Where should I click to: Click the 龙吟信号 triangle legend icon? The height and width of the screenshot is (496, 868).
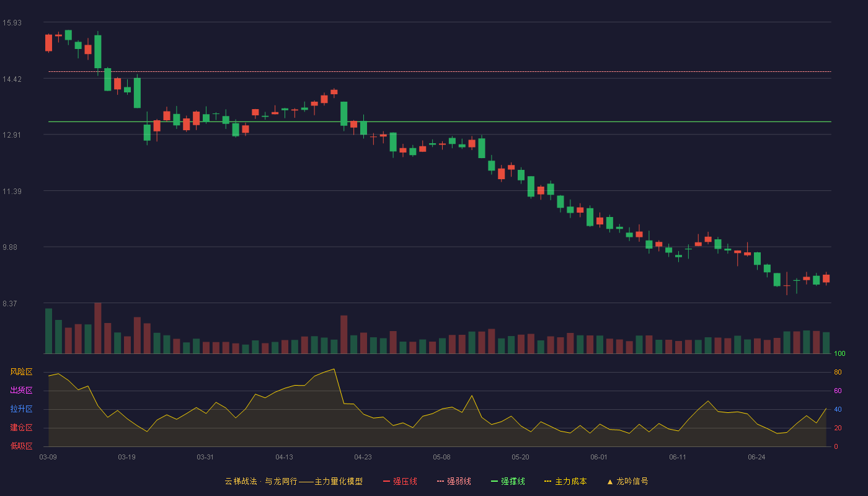610,482
